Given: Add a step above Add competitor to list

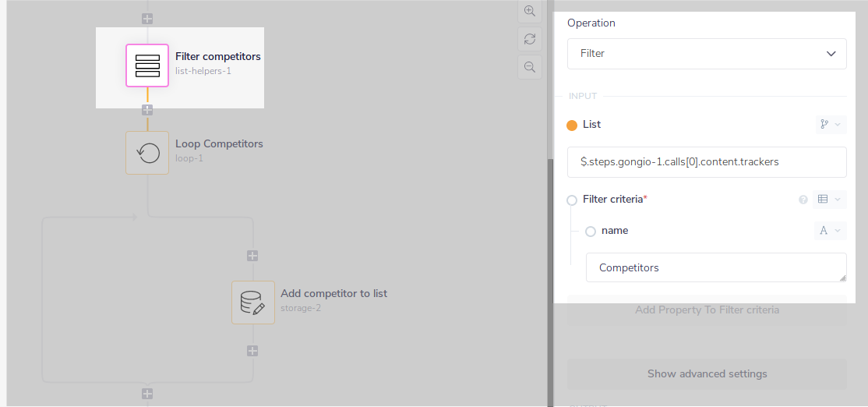Looking at the screenshot, I should 252,256.
